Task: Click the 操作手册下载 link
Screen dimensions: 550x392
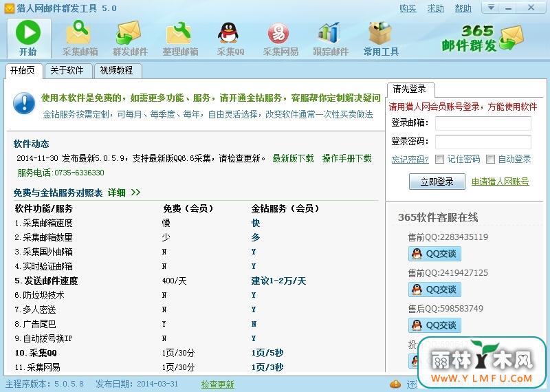Action: (x=347, y=158)
